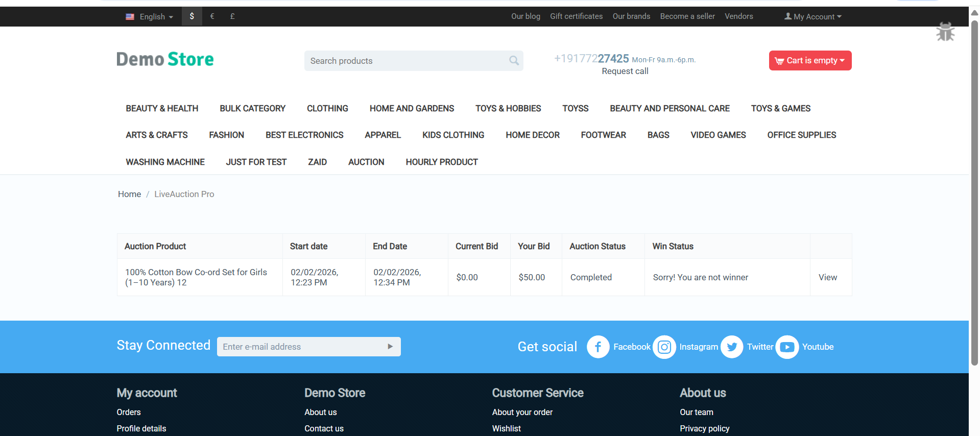The width and height of the screenshot is (980, 436).
Task: Select the Dollar currency option
Action: (x=192, y=16)
